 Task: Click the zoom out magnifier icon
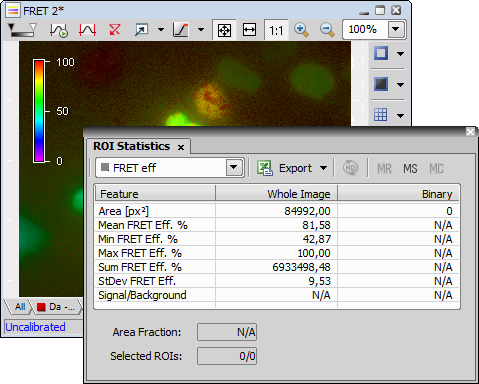pos(327,30)
